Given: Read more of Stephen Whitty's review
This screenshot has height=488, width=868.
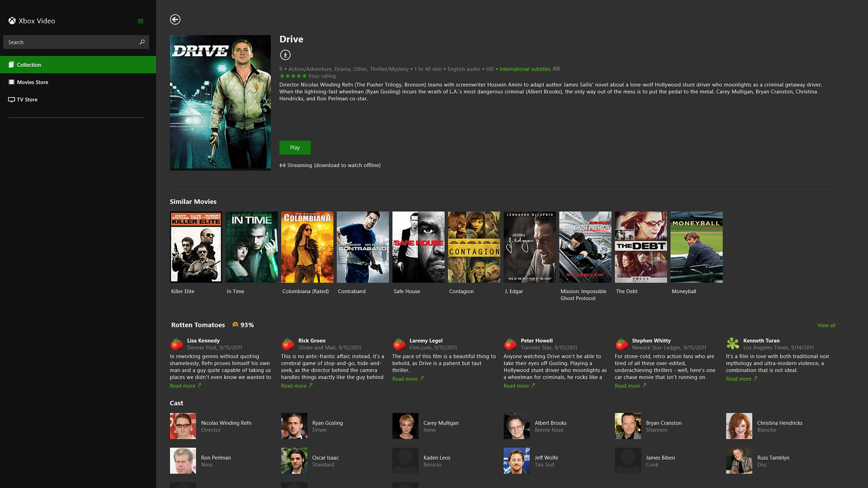Looking at the screenshot, I should click(630, 386).
